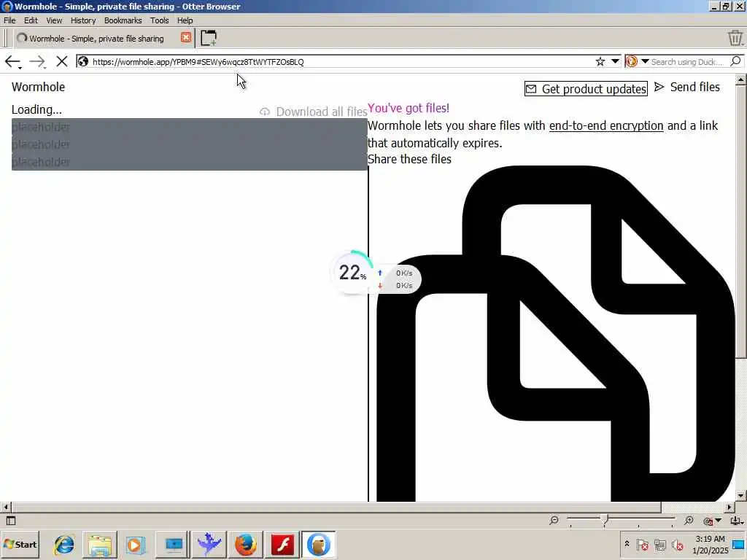
Task: Open Windows Media Player taskbar icon
Action: [135, 544]
